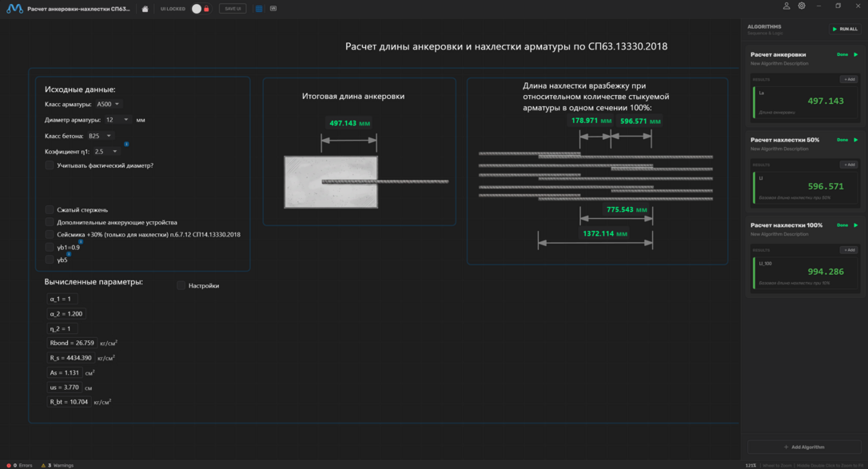Screen dimensions: 868x469
Task: Enable the Учитывать фактический диаметр checkbox
Action: (x=50, y=165)
